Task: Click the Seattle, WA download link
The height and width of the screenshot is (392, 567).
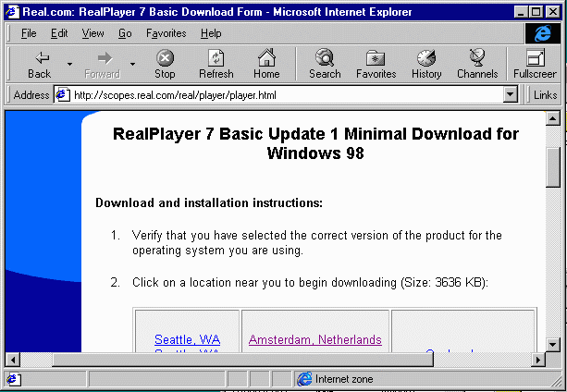Action: coord(187,339)
